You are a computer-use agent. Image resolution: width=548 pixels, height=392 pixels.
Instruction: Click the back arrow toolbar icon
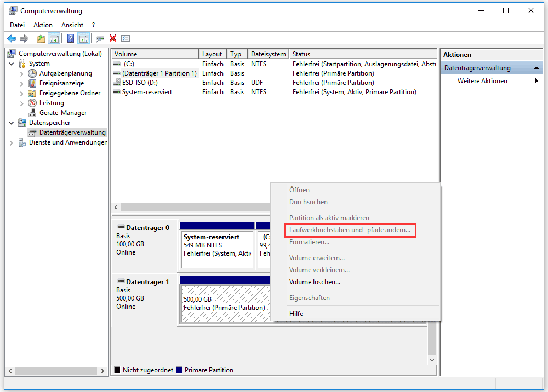tap(11, 38)
